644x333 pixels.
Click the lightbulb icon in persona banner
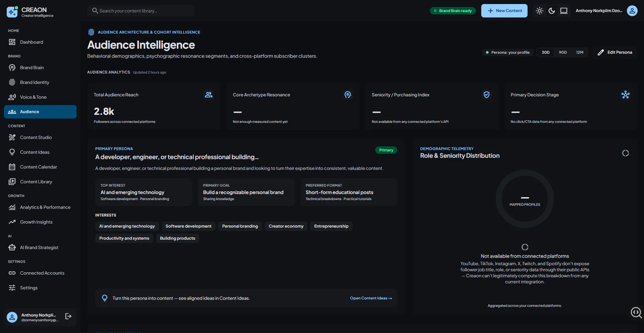pos(105,298)
